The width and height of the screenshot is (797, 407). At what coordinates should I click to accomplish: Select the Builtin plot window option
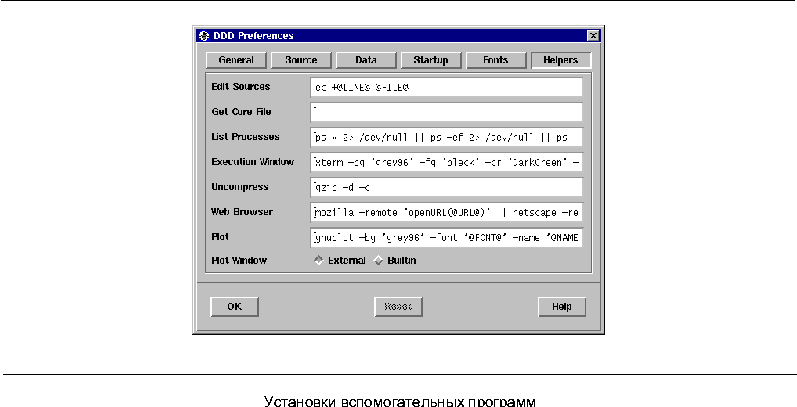pos(378,261)
